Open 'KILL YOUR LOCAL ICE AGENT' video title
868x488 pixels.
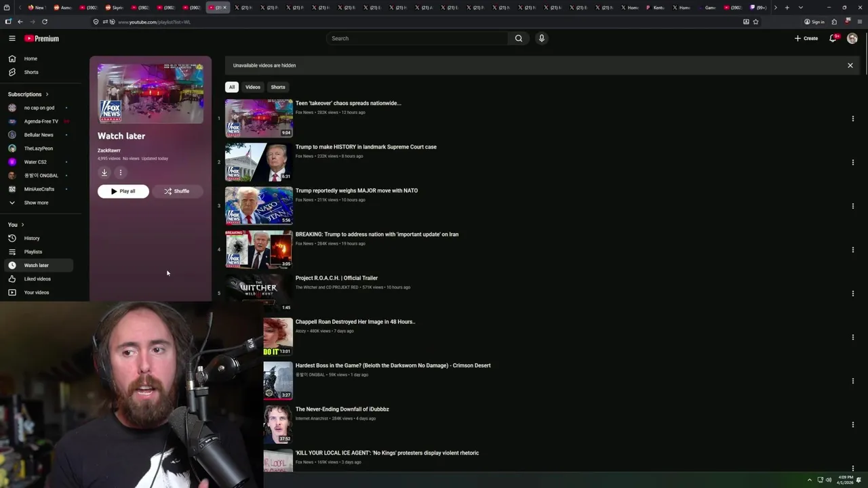pyautogui.click(x=387, y=453)
